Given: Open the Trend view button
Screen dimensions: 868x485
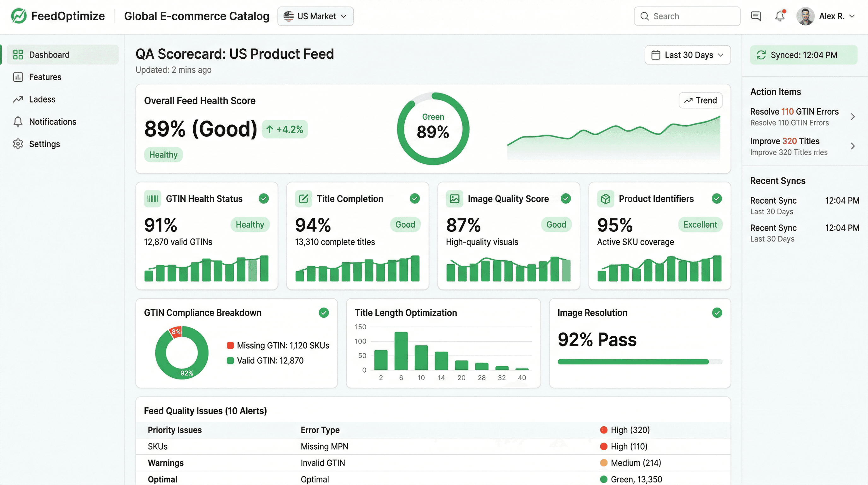Looking at the screenshot, I should coord(700,100).
